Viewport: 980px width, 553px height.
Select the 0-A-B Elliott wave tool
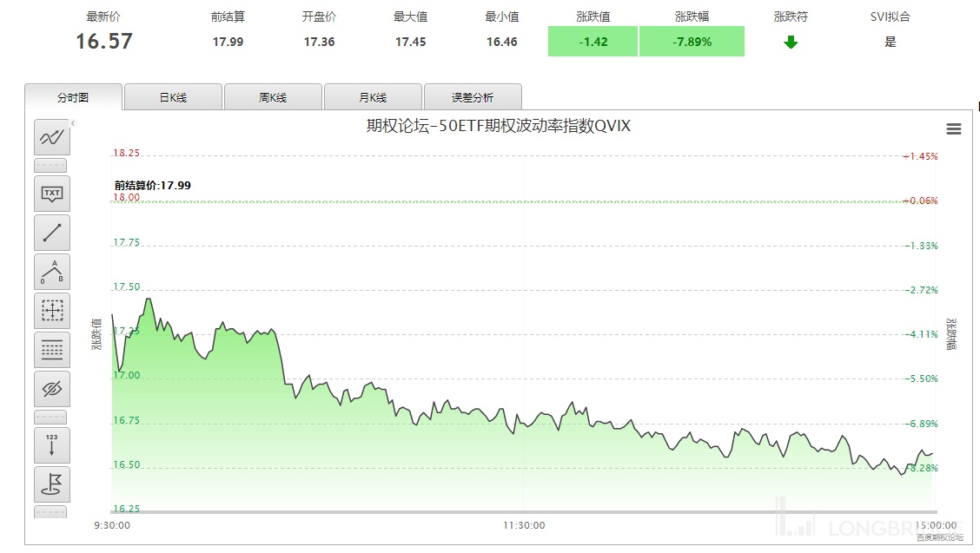(52, 272)
